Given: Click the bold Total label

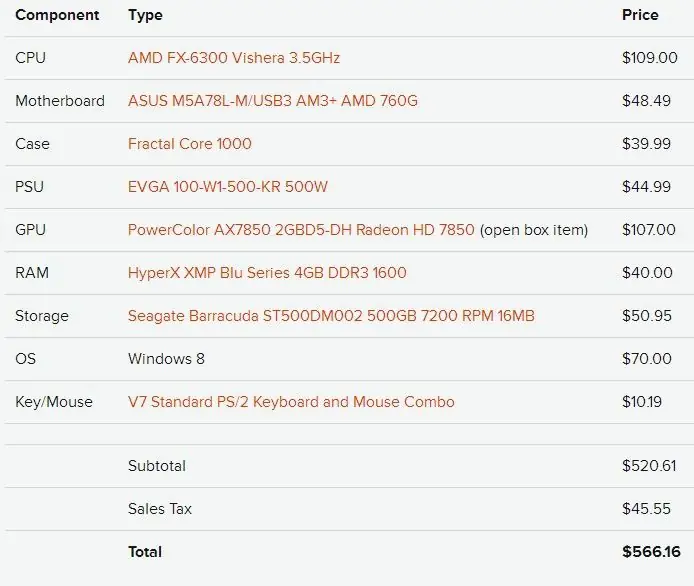Looking at the screenshot, I should [x=145, y=552].
